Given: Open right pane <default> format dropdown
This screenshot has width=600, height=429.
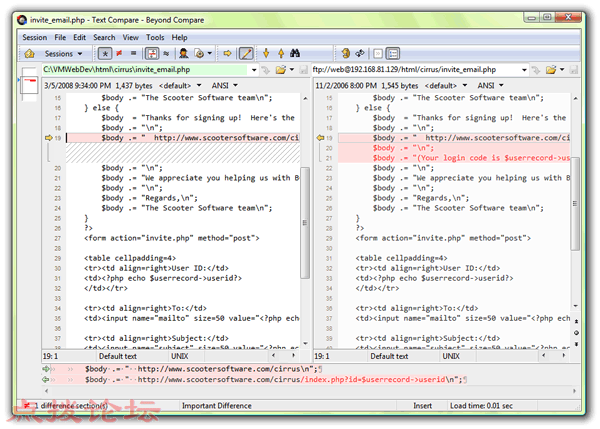Looking at the screenshot, I should [x=446, y=85].
